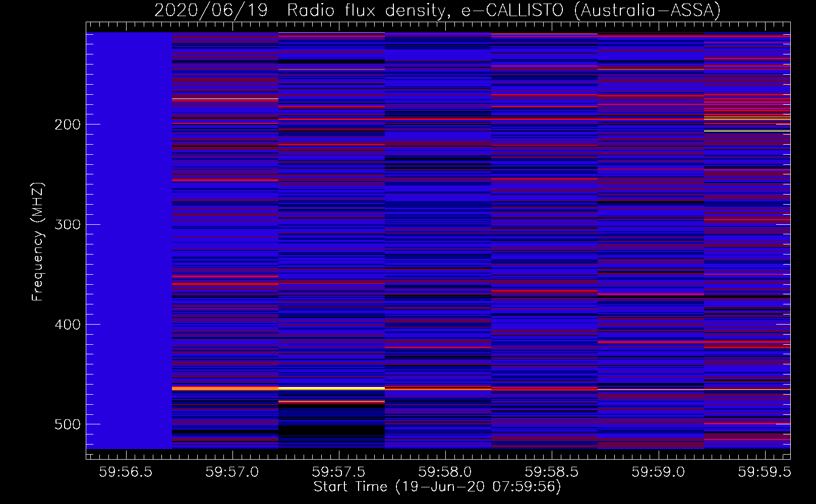Click the 59:56.5 time tick label
The width and height of the screenshot is (816, 504).
tap(126, 472)
